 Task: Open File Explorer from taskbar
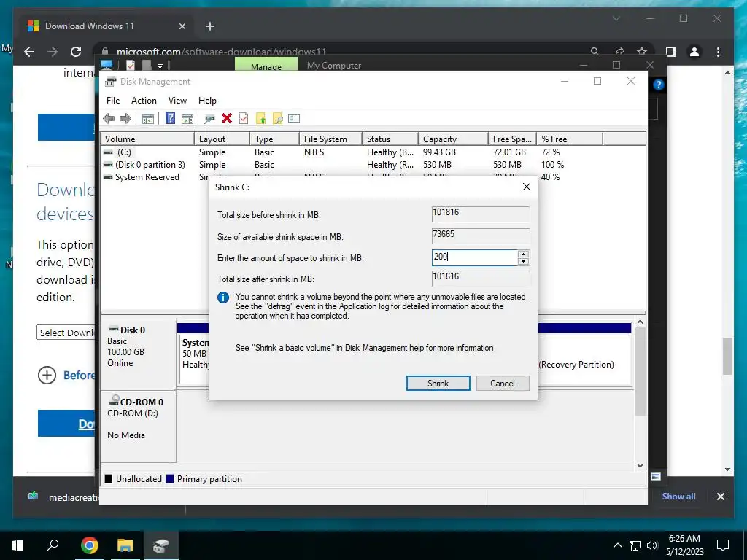[x=125, y=545]
